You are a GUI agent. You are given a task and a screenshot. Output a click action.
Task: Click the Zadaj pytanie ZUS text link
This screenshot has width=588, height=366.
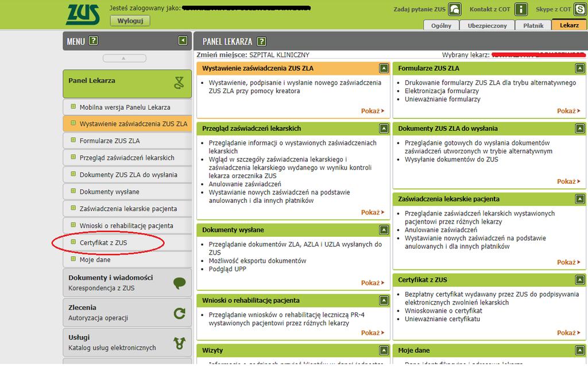pyautogui.click(x=419, y=9)
